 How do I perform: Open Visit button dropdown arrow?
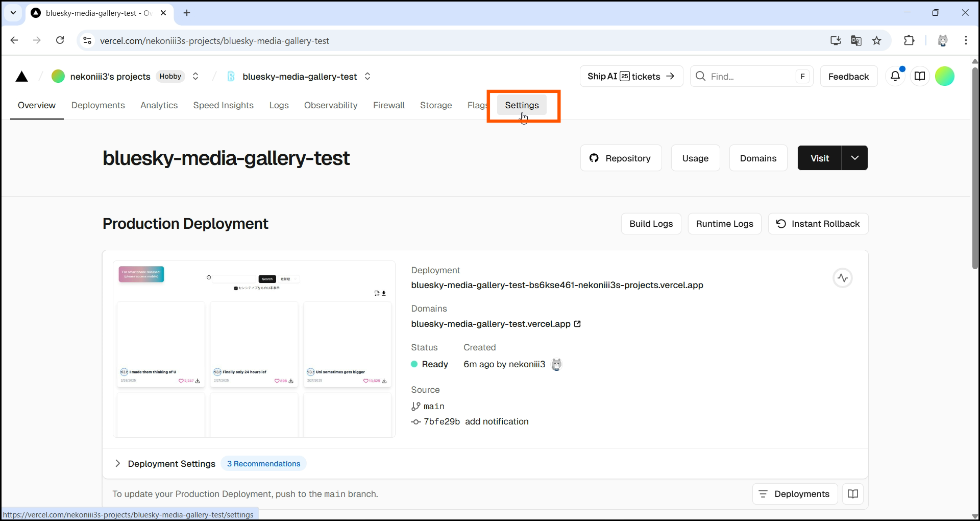[x=855, y=158]
